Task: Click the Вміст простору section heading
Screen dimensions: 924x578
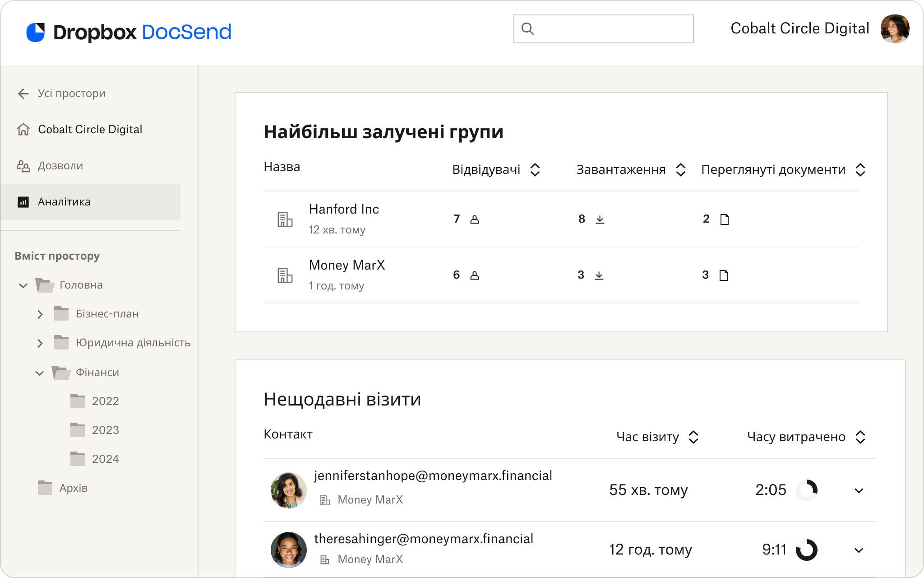Action: [57, 256]
